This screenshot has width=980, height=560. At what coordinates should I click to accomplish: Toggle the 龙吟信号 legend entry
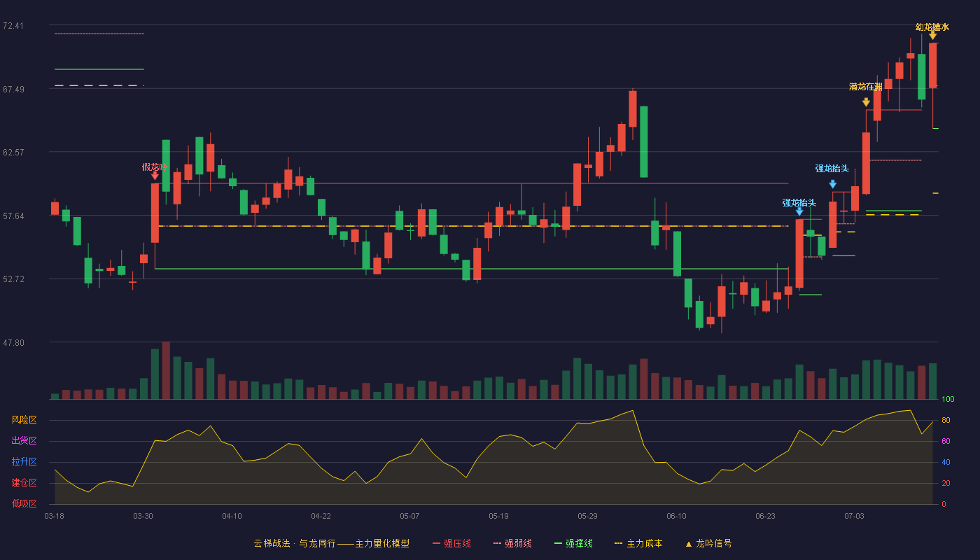[708, 543]
